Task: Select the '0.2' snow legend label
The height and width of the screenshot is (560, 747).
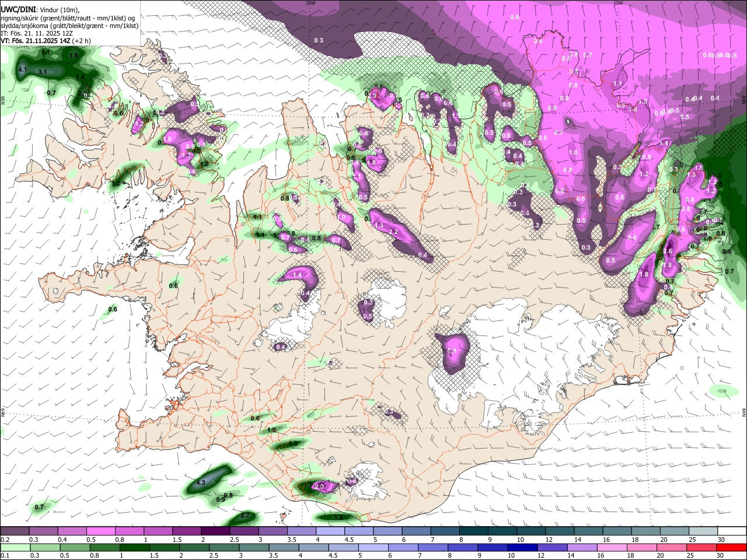Action: click(x=5, y=540)
